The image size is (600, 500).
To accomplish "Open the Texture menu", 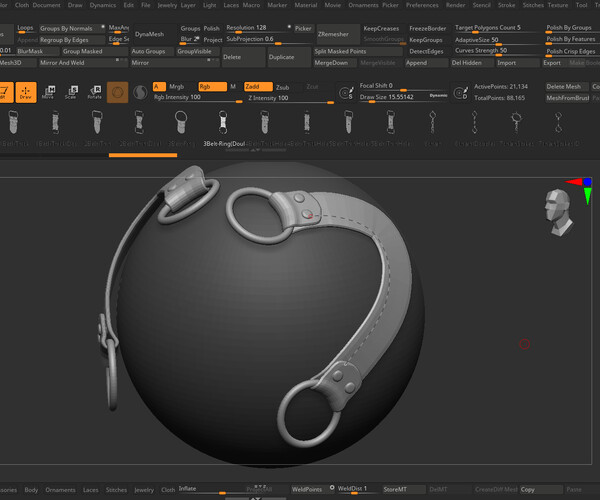I will (558, 5).
